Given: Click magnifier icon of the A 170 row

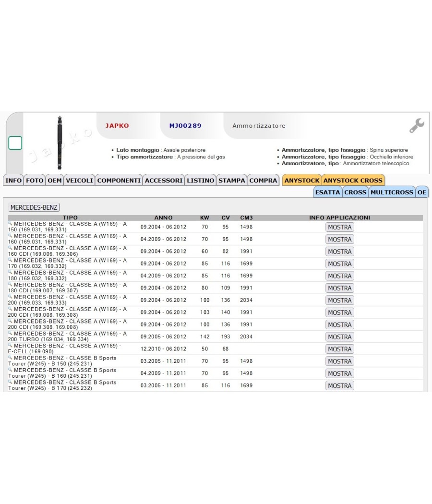Looking at the screenshot, I should [x=10, y=260].
